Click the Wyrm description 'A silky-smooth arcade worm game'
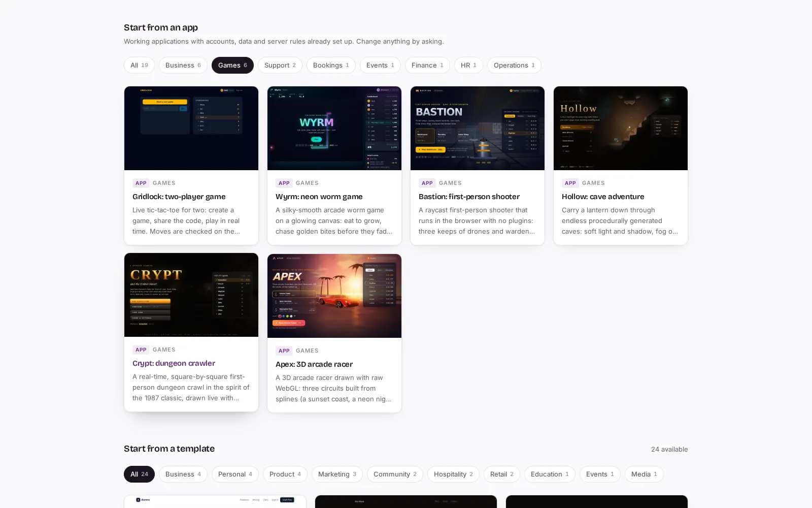 (x=334, y=220)
